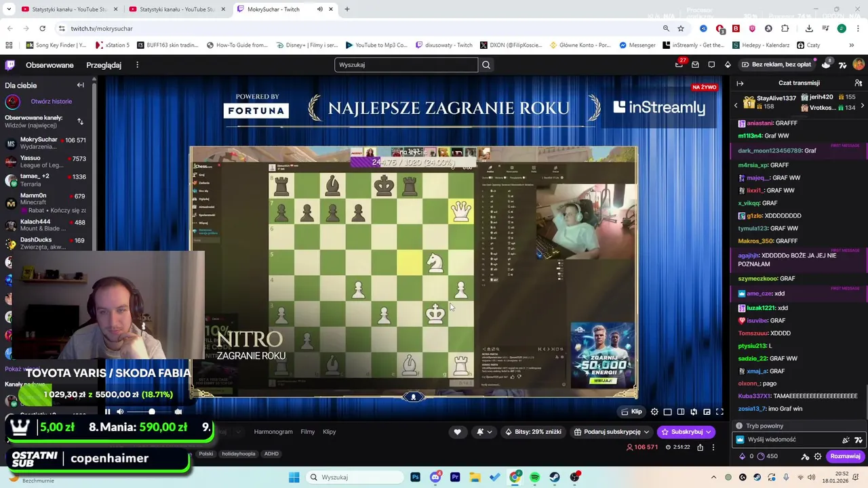Show previous gift leaderboard entries
The width and height of the screenshot is (868, 488).
[736, 106]
